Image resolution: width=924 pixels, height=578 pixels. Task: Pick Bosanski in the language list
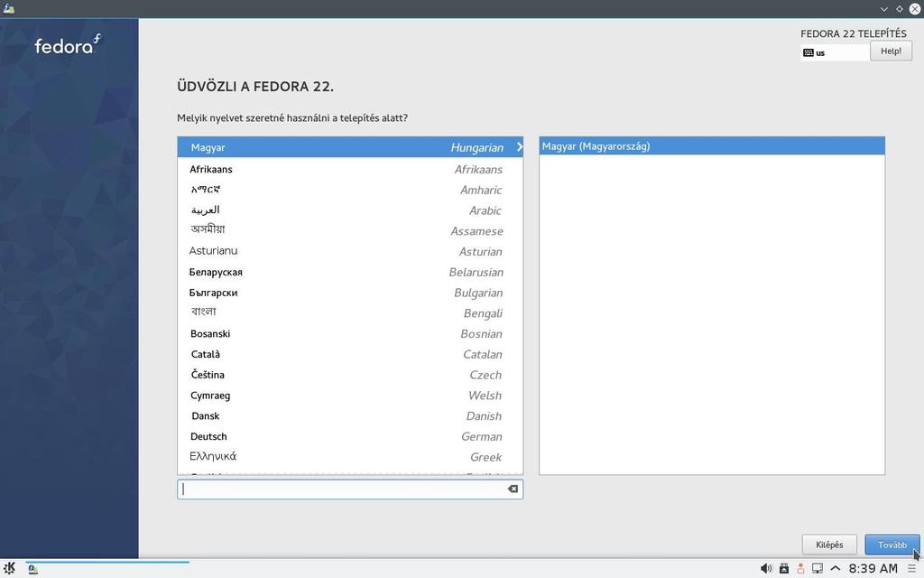click(x=350, y=334)
